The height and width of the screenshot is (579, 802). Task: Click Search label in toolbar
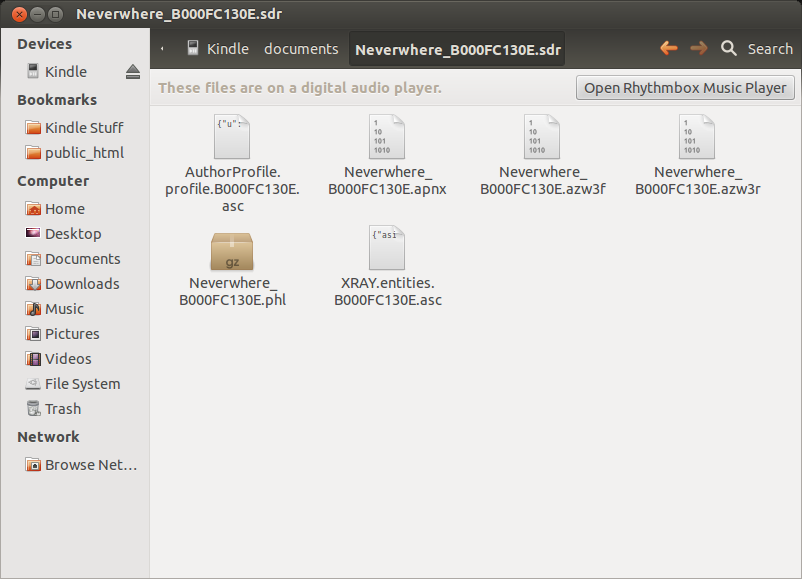point(770,49)
